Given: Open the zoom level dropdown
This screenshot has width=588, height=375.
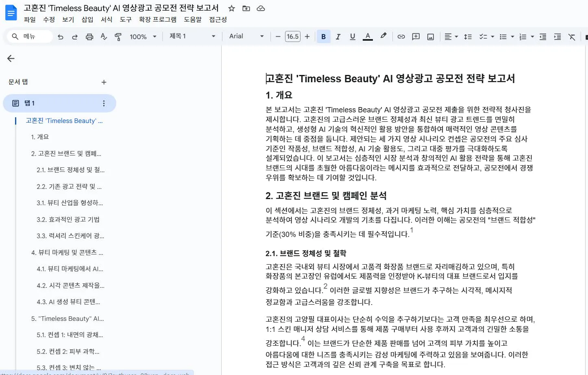Looking at the screenshot, I should 143,36.
